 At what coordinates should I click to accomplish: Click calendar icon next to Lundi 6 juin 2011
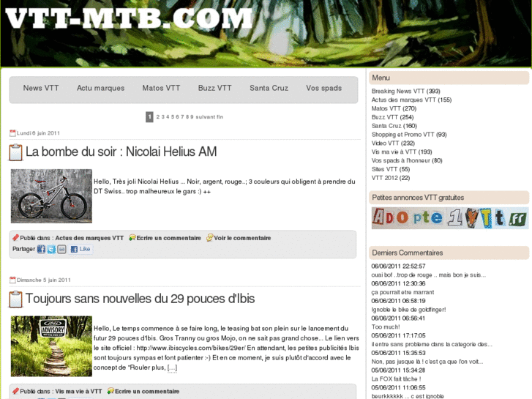(12, 133)
